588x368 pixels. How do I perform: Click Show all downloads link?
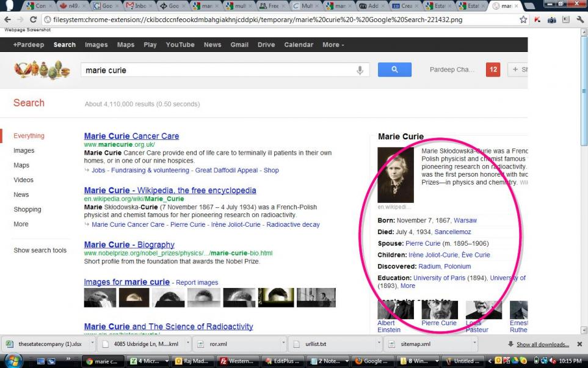(543, 344)
